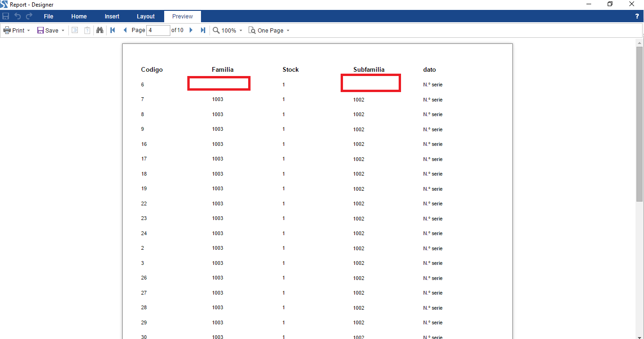This screenshot has width=644, height=339.
Task: Click the vertical scrollbar thumb
Action: (639, 124)
